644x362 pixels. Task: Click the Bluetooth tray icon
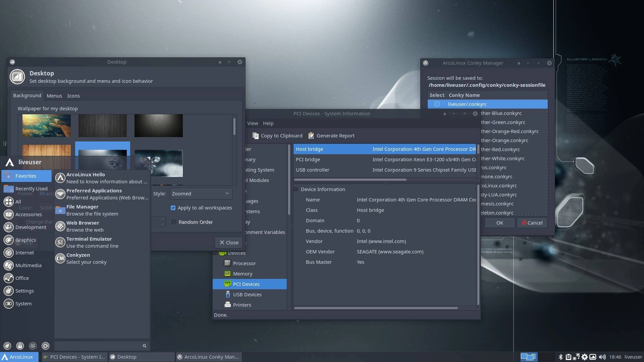pos(560,357)
